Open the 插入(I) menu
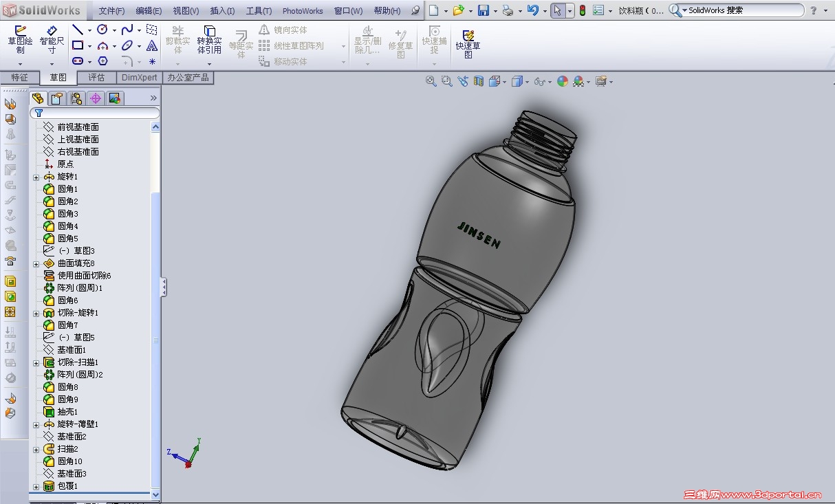The image size is (835, 504). tap(222, 11)
